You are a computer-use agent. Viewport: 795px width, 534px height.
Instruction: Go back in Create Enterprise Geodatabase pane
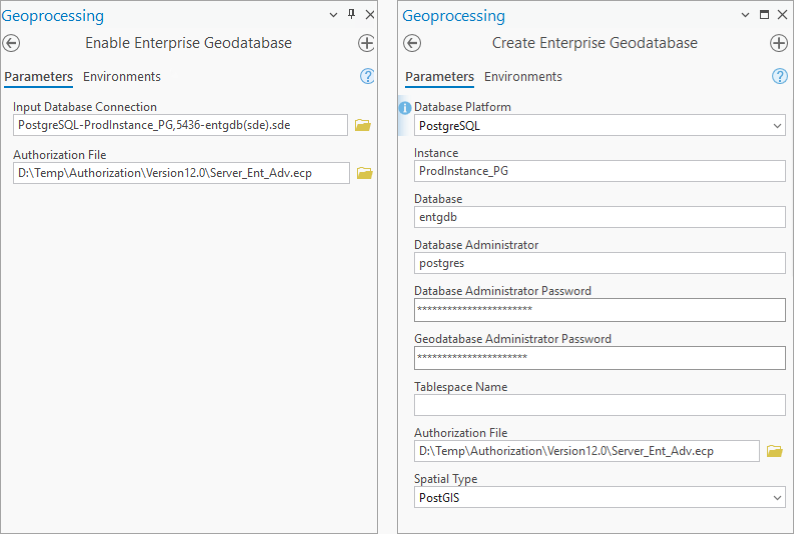(412, 43)
